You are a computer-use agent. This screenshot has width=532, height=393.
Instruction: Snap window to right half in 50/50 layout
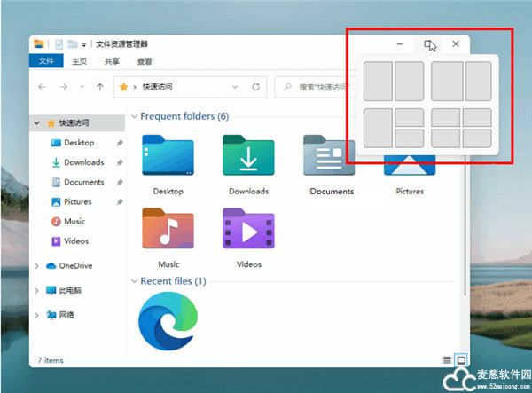pyautogui.click(x=409, y=81)
